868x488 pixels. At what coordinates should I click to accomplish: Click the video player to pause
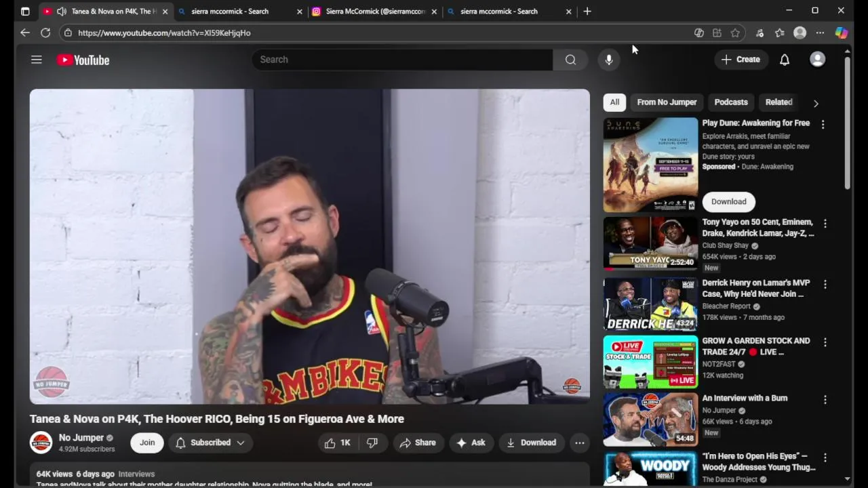pyautogui.click(x=310, y=247)
